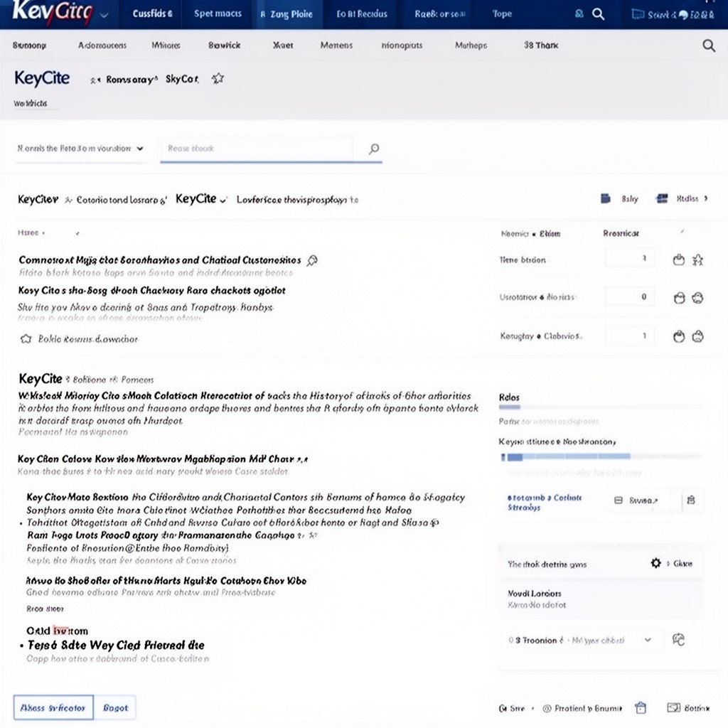728x728 pixels.
Task: Click the search magnifier in top bar
Action: (599, 14)
